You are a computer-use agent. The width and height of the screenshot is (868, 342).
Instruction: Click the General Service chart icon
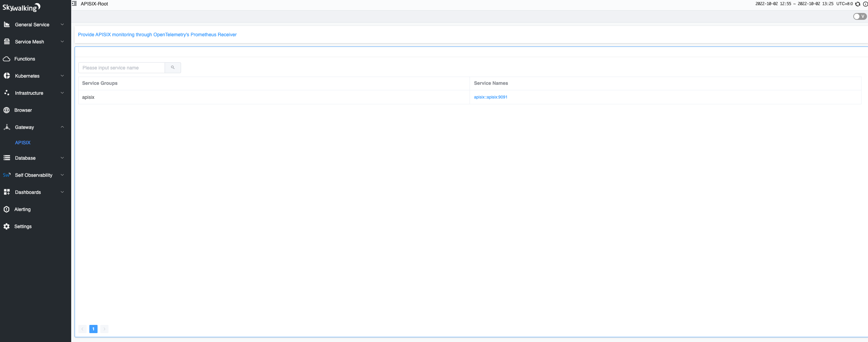point(7,25)
